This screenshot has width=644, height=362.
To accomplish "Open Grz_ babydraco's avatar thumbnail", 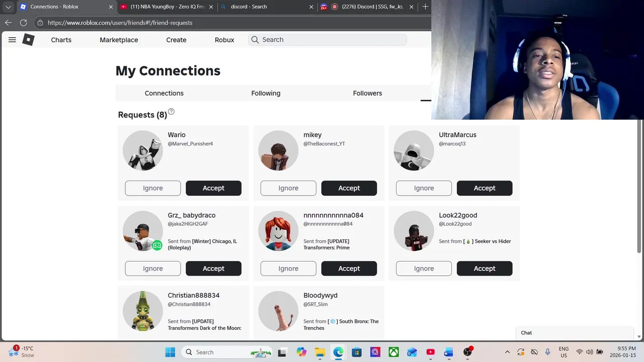I will (143, 231).
